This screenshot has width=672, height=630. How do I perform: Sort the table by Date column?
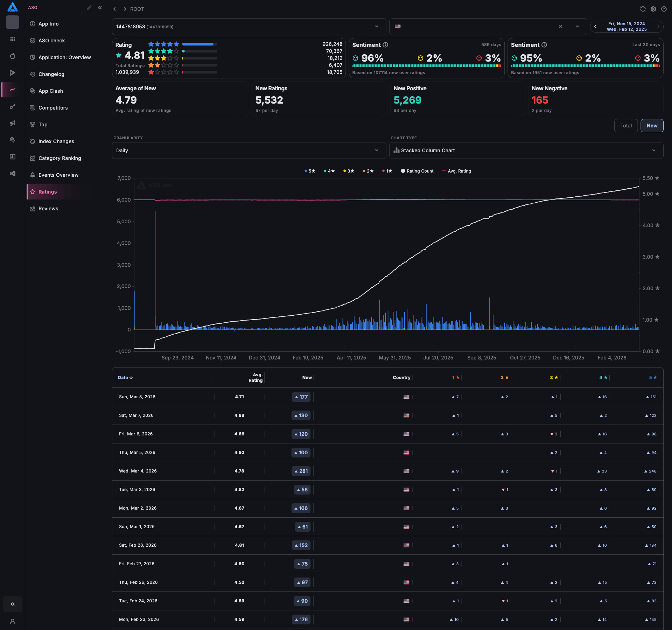coord(125,378)
